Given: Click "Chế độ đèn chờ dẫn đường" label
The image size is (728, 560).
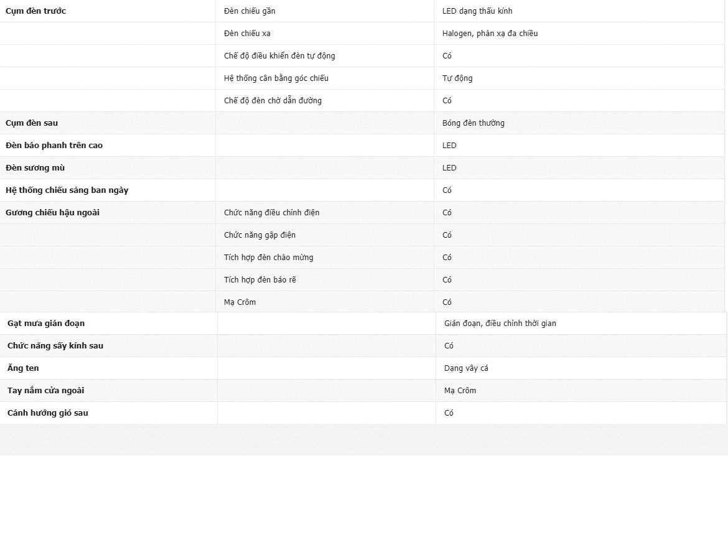Looking at the screenshot, I should [x=273, y=101].
